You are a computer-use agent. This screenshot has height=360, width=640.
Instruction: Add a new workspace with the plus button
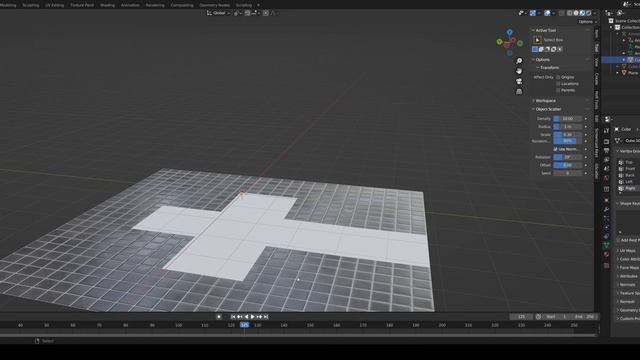click(258, 5)
